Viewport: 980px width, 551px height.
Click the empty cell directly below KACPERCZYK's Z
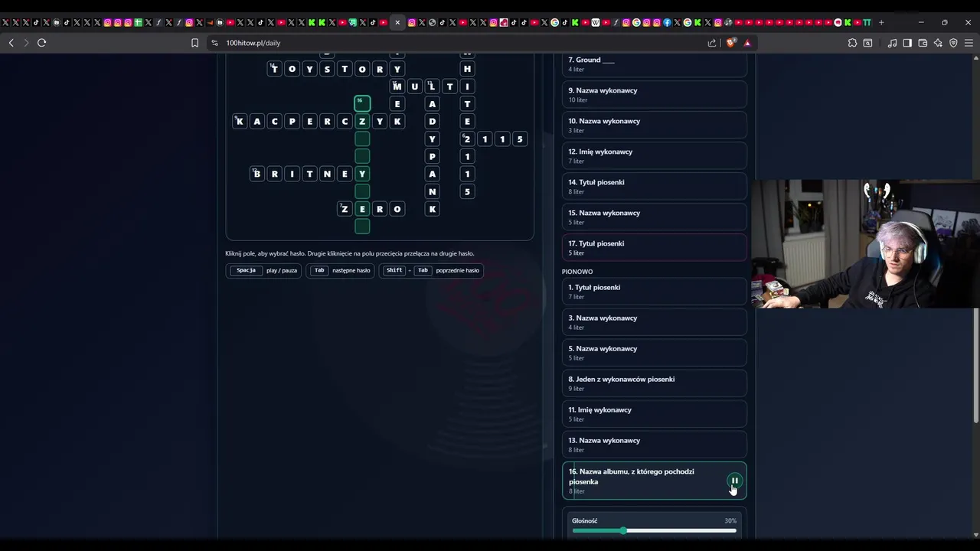tap(362, 139)
